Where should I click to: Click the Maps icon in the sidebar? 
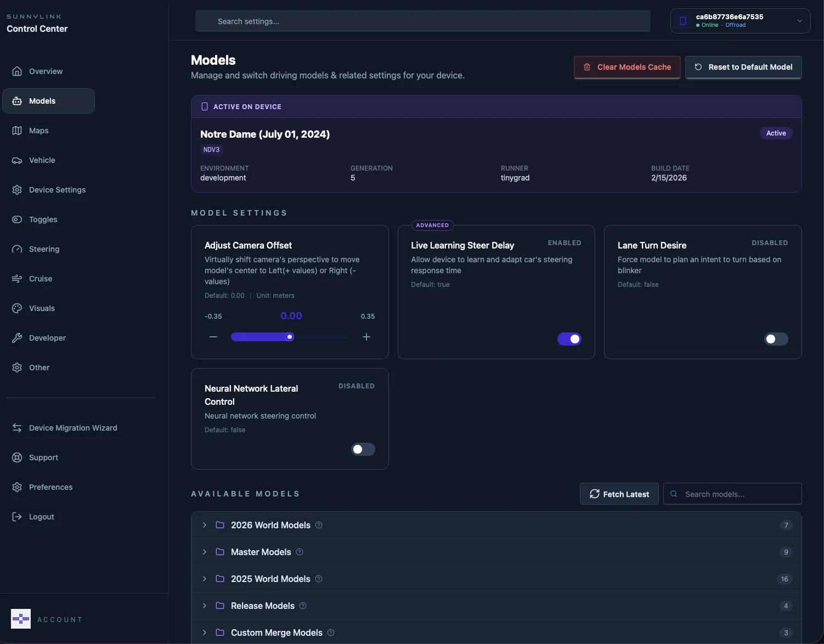(x=17, y=131)
